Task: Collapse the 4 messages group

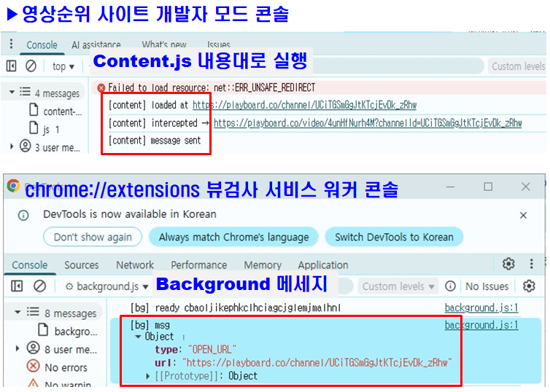Action: tap(12, 93)
